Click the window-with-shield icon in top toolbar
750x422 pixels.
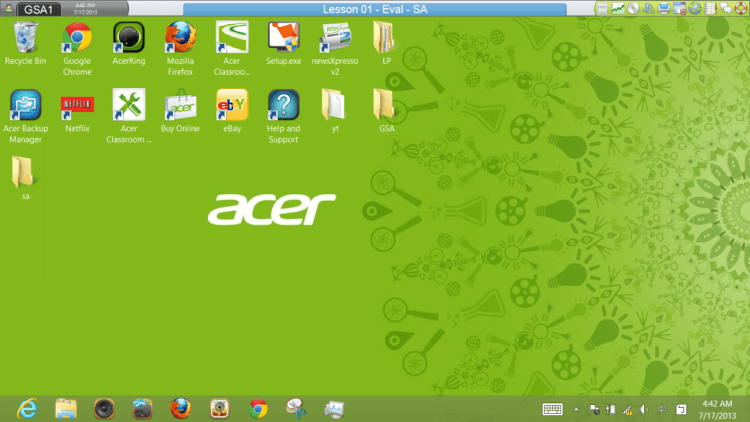coord(679,9)
